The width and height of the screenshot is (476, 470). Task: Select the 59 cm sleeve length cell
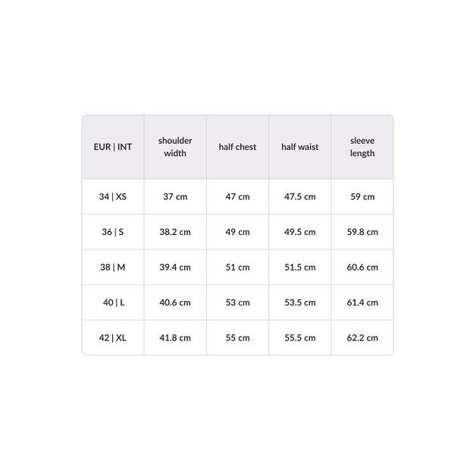[362, 196]
